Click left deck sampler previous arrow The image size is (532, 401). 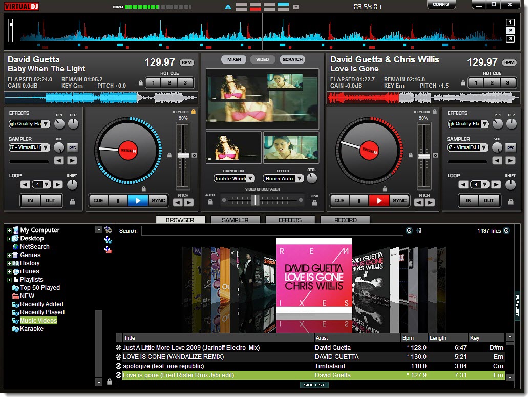point(59,161)
